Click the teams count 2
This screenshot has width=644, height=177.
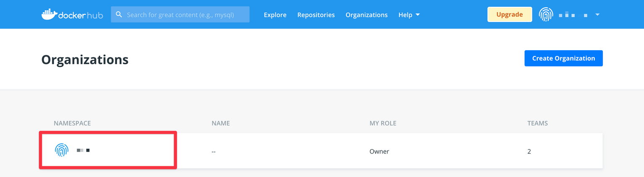[529, 151]
